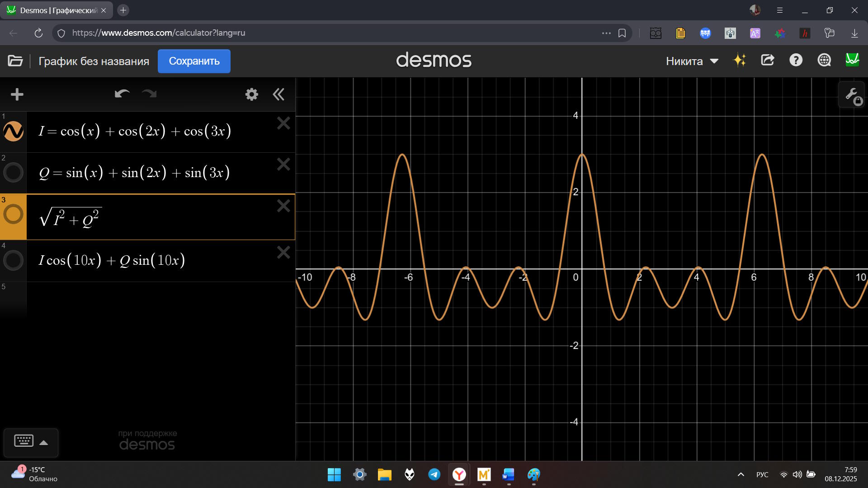Click the Сохранить save button
This screenshot has width=868, height=488.
click(194, 61)
